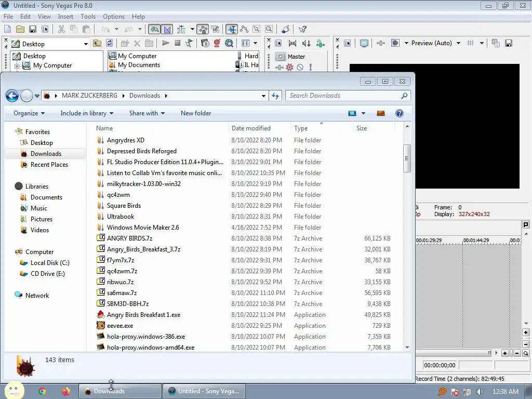This screenshot has width=532, height=399.
Task: Click the Interactive Tutorials icon in Vegas
Action: click(286, 29)
